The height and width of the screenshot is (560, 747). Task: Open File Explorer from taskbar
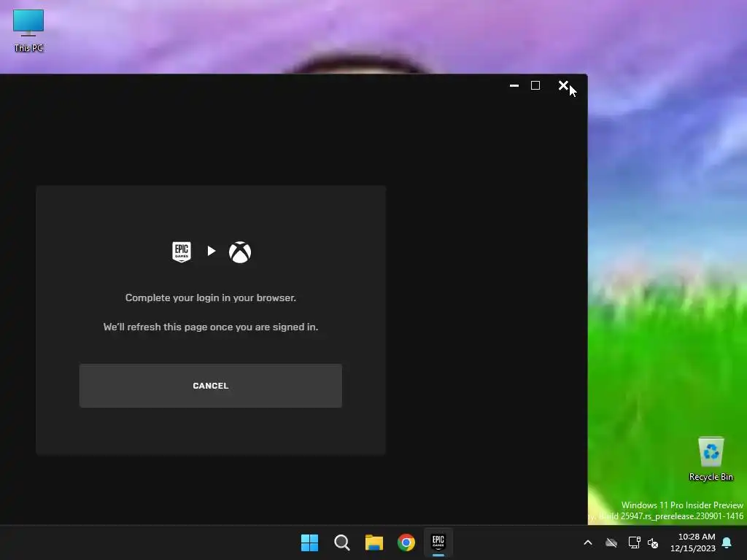point(374,542)
